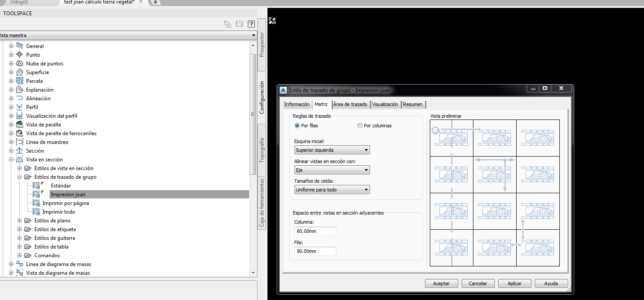
Task: Click the Toolspace tree view icon
Action: (x=227, y=24)
